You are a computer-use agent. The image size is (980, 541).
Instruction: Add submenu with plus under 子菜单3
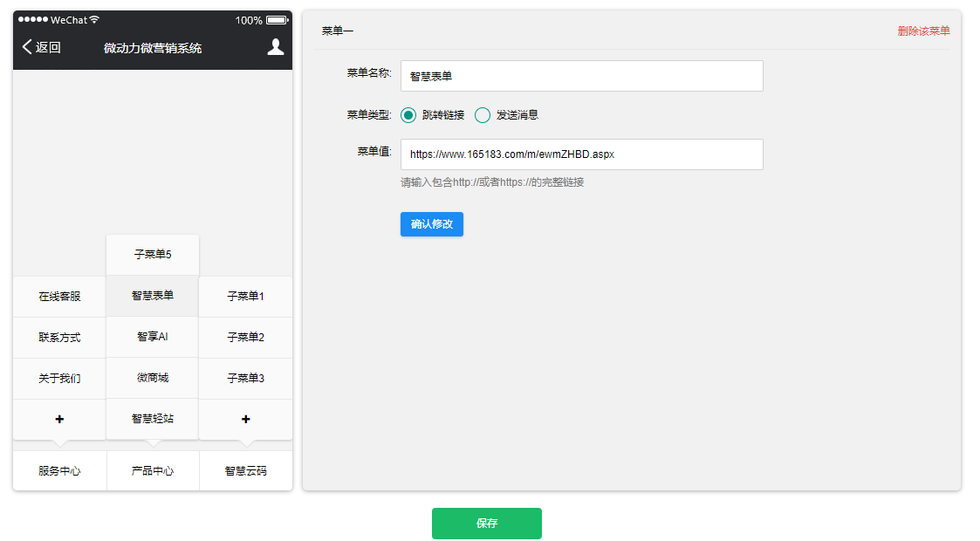(x=245, y=420)
